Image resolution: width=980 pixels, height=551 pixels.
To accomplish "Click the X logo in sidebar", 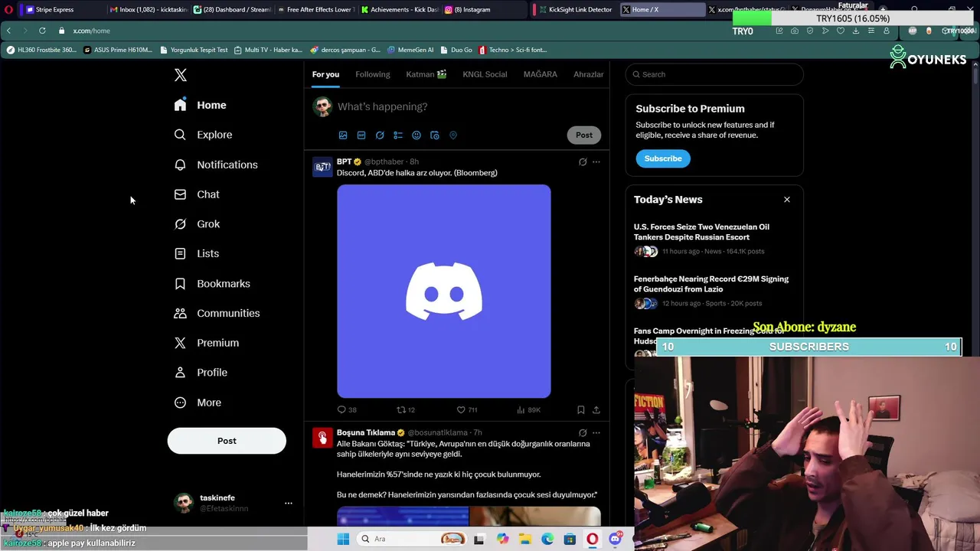I will (x=181, y=75).
